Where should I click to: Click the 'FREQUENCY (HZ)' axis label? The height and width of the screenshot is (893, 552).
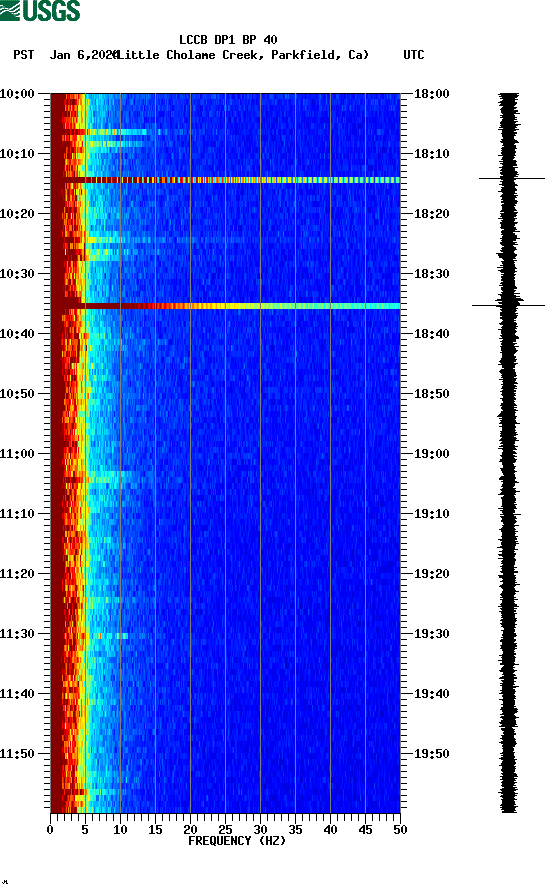coord(236,841)
